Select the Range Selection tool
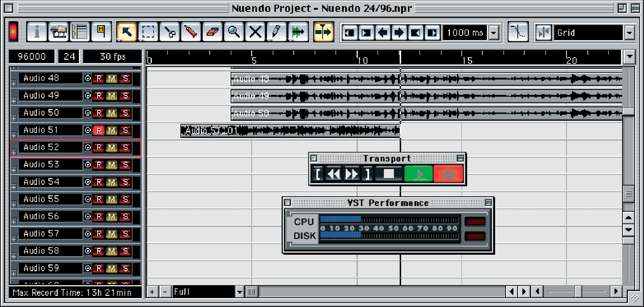This screenshot has width=644, height=307. coord(148,32)
